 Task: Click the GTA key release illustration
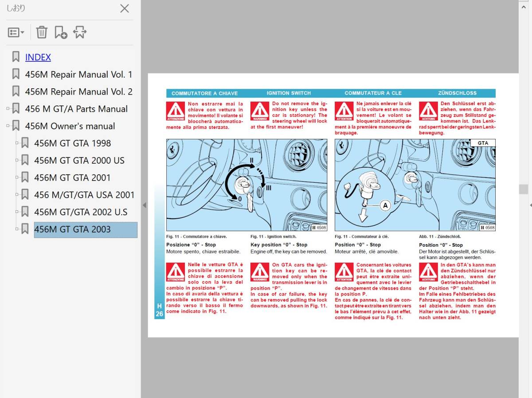(415, 185)
